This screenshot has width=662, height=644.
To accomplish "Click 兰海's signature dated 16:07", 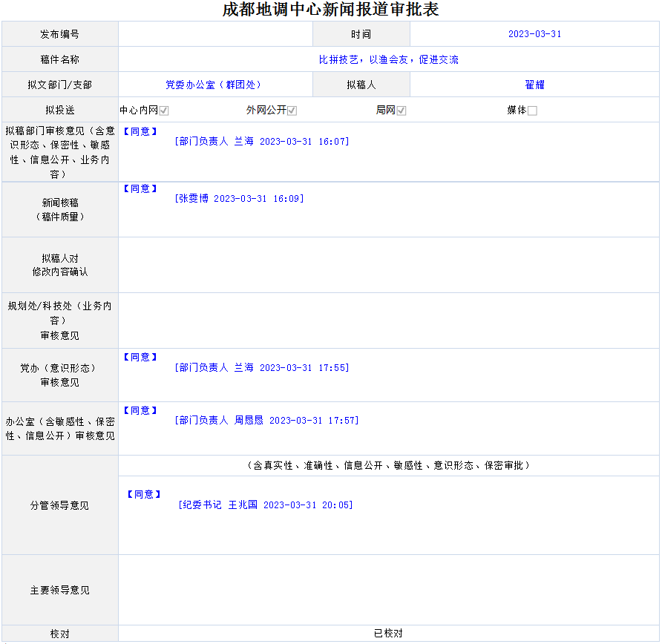I will point(262,141).
